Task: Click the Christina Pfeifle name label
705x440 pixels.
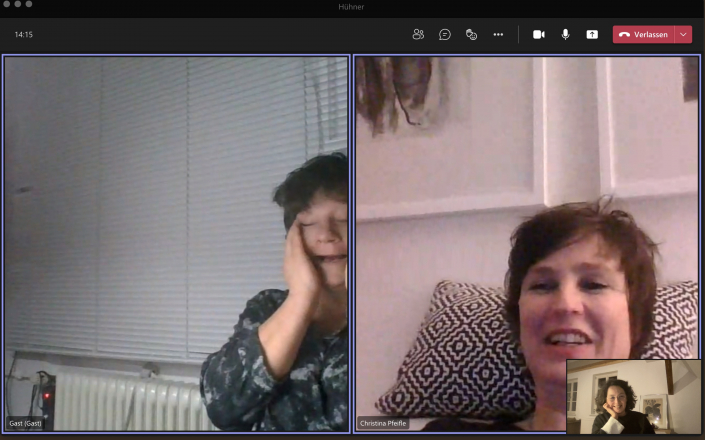Action: [384, 423]
